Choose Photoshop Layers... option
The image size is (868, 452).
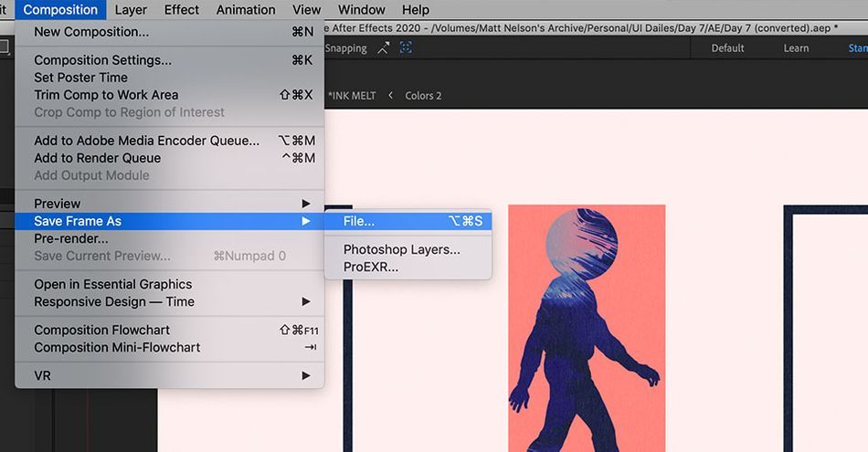tap(408, 249)
